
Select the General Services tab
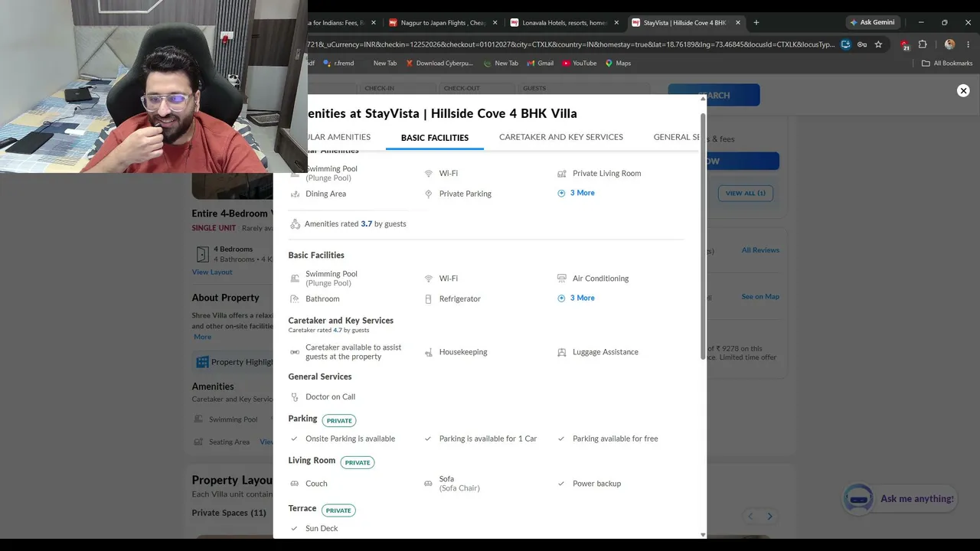pyautogui.click(x=677, y=137)
